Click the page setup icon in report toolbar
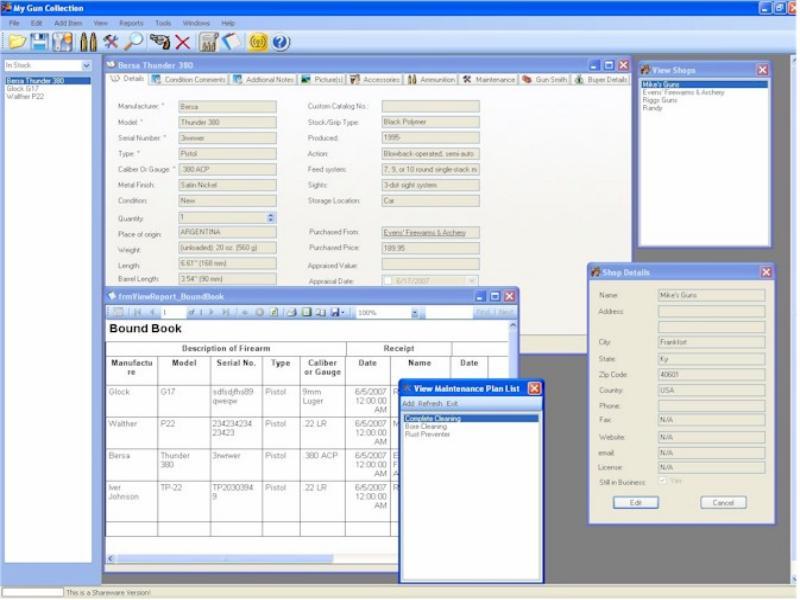The width and height of the screenshot is (800, 600). pyautogui.click(x=320, y=312)
